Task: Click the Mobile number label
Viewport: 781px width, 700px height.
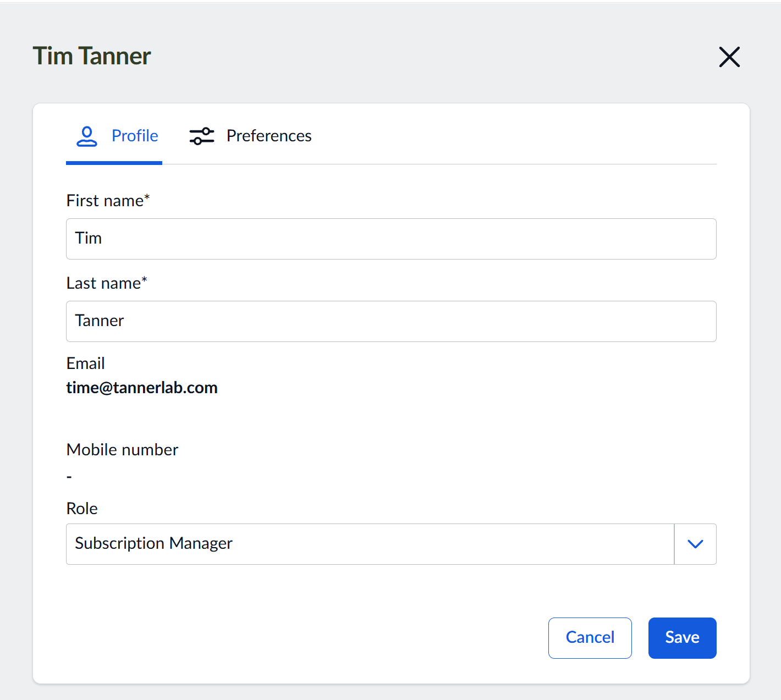Action: click(x=122, y=450)
